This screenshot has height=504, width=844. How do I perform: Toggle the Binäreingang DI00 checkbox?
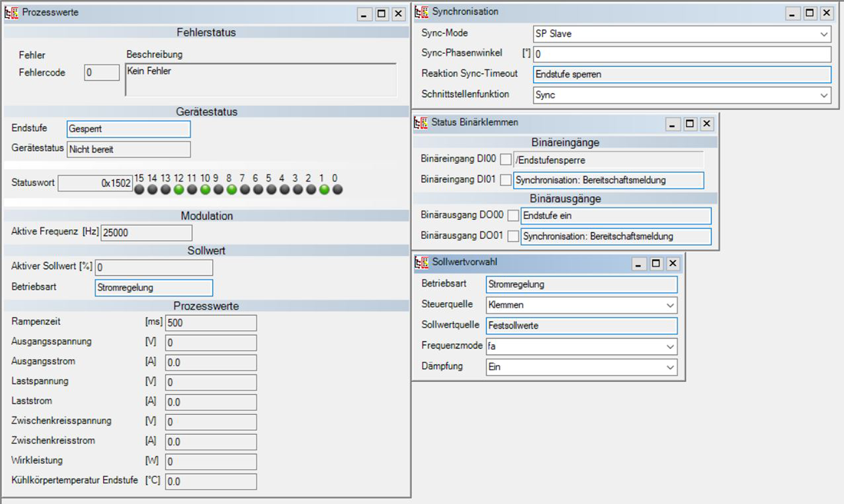506,160
